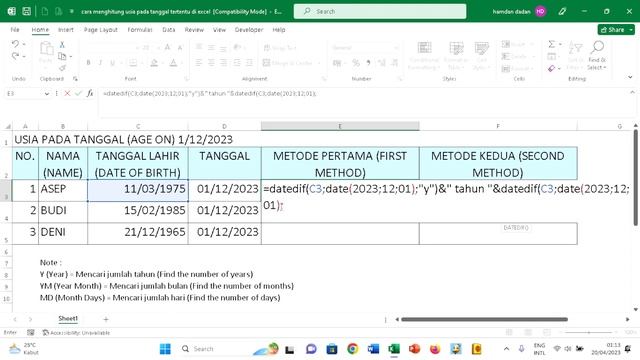Open the File menu
Screen dimensions: 640x360
pyautogui.click(x=15, y=30)
